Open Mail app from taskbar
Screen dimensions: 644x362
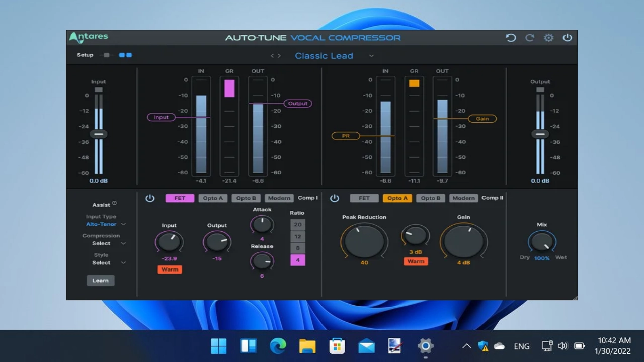(367, 346)
